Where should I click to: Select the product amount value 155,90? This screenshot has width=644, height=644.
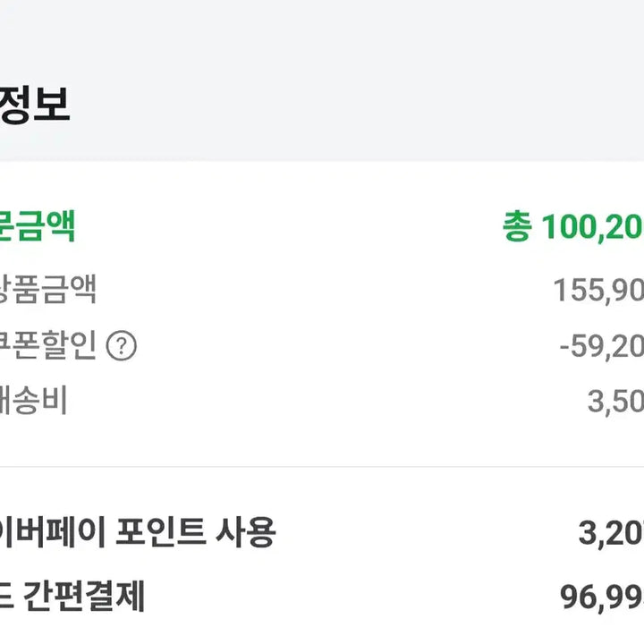click(597, 290)
